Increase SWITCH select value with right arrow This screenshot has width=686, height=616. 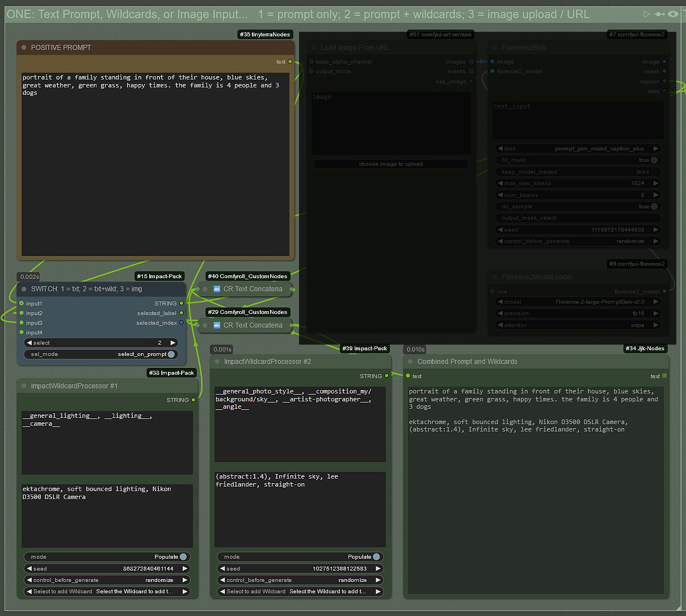click(173, 343)
